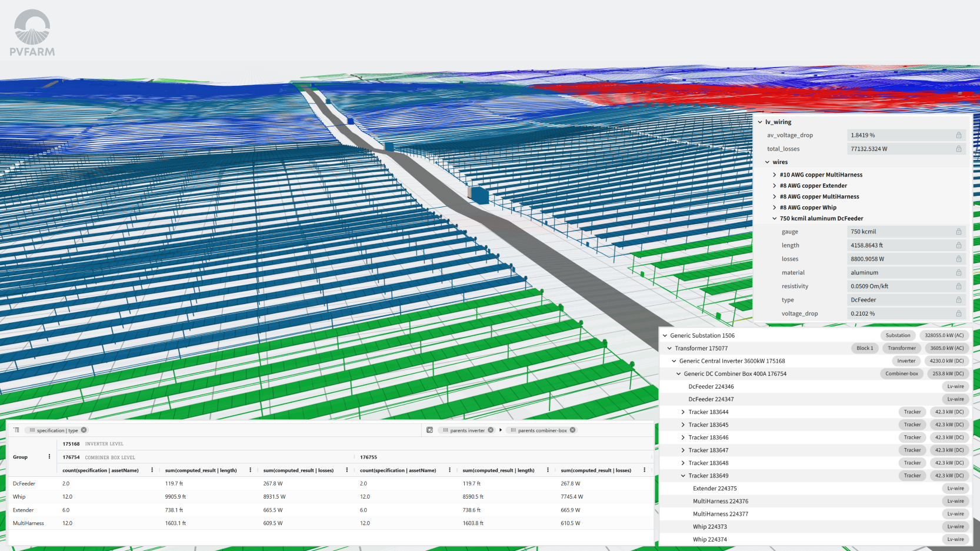This screenshot has height=551, width=980.
Task: Select MultiHarness 224376 in the hierarchy tree
Action: (x=721, y=500)
